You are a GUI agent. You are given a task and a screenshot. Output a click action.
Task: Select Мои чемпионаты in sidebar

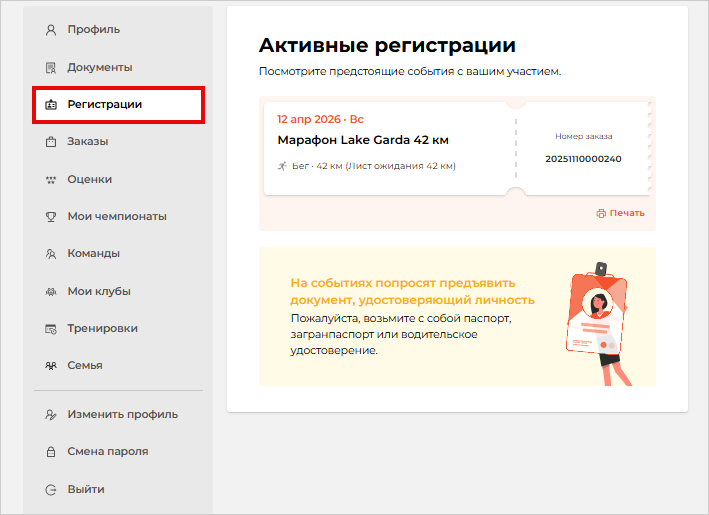pyautogui.click(x=116, y=216)
